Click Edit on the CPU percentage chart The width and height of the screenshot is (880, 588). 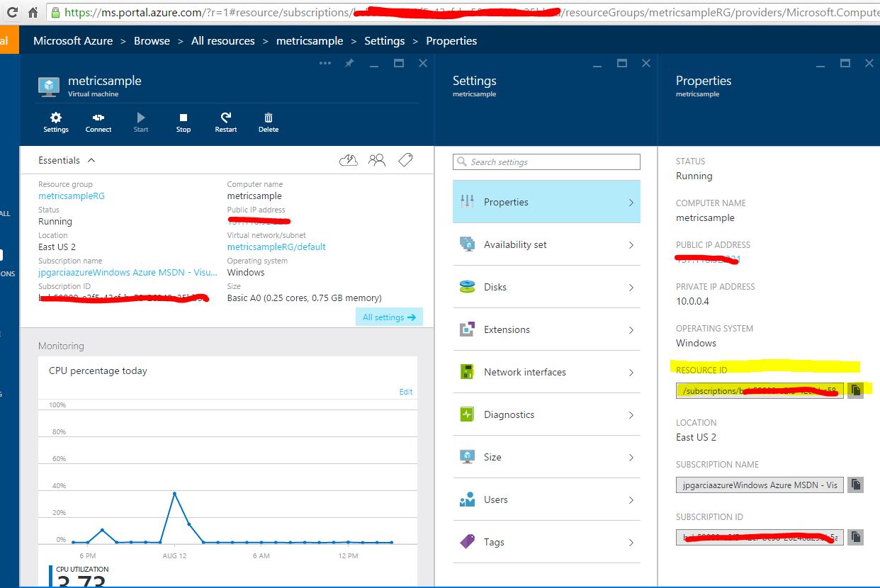pyautogui.click(x=405, y=392)
